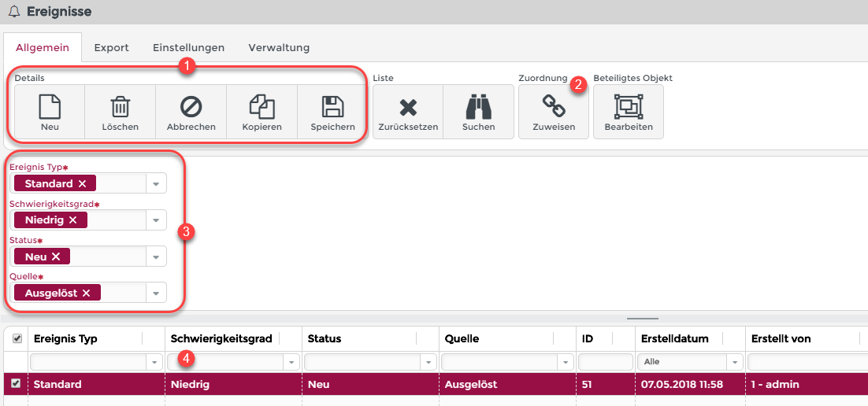Click the Bearbeiten object icon
This screenshot has width=868, height=406.
(x=628, y=106)
